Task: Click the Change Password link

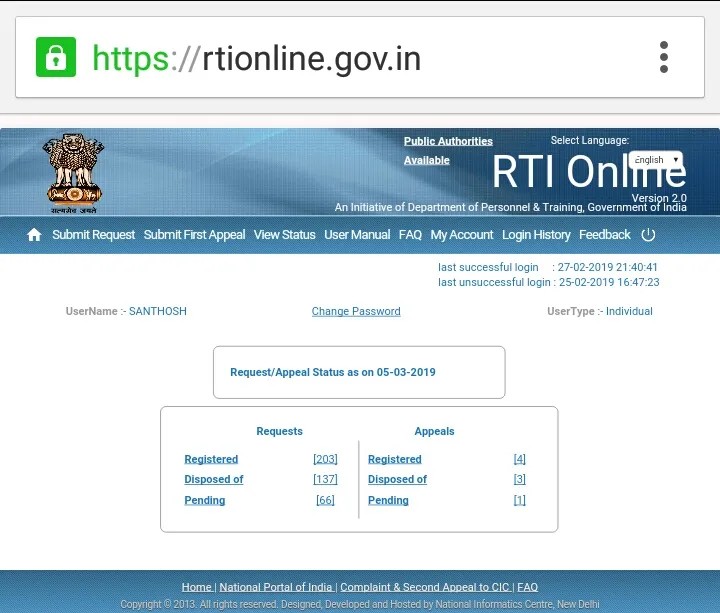Action: 356,311
